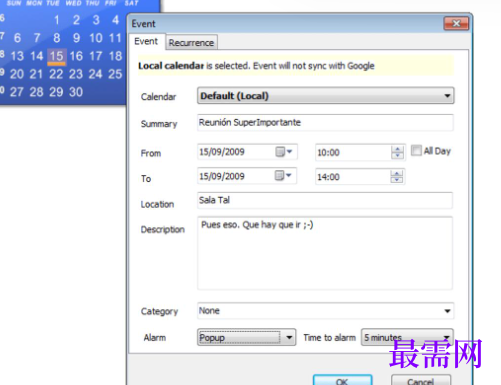Select day 9 in the background calendar
Image resolution: width=501 pixels, height=385 pixels.
click(77, 38)
